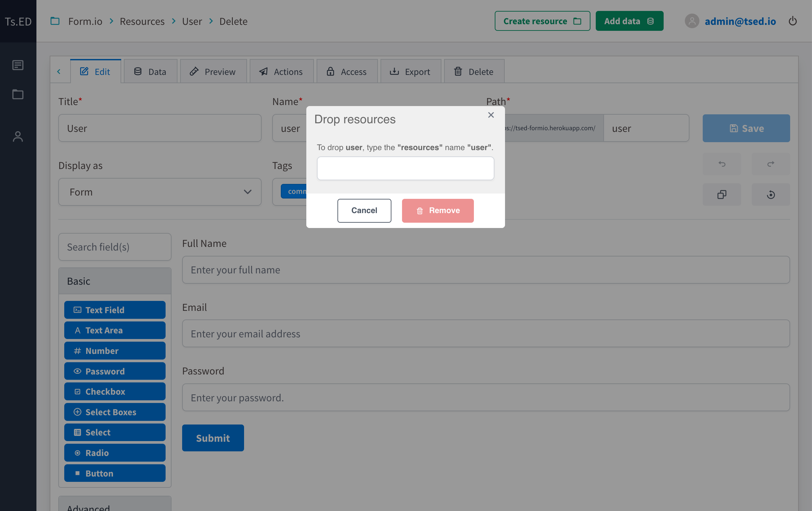This screenshot has width=812, height=511.
Task: Open the folder icon in the left sidebar
Action: 18,94
